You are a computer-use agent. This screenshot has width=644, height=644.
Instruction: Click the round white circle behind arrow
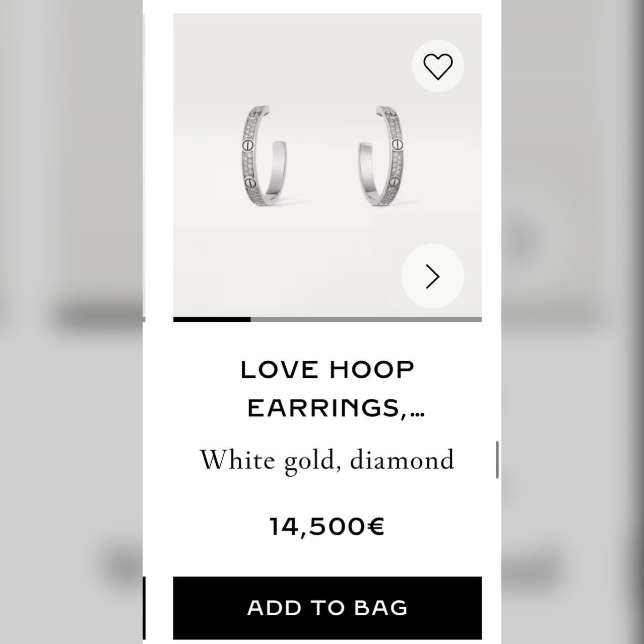[433, 276]
